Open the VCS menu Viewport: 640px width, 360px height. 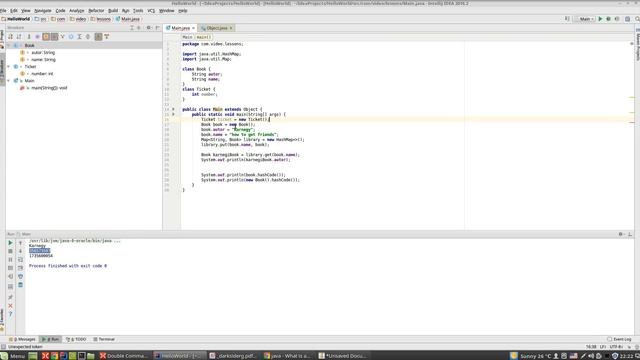(151, 11)
